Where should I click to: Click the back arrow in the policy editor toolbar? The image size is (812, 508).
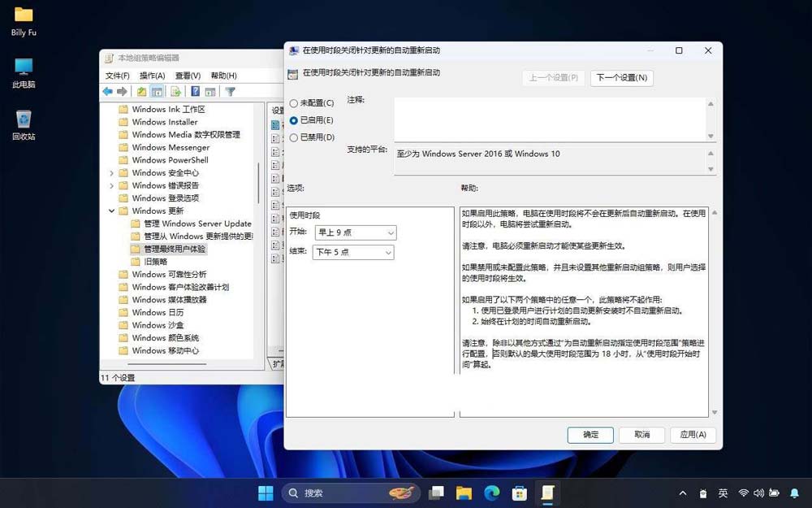coord(107,92)
